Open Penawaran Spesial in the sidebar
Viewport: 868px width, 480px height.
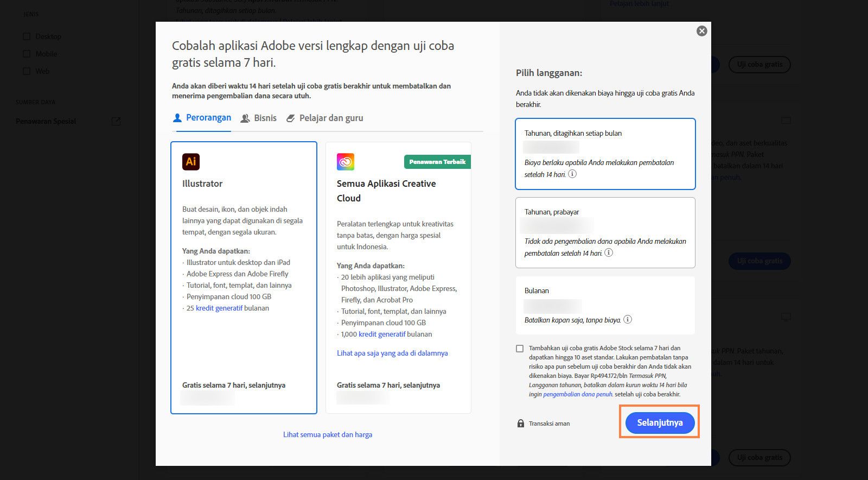pyautogui.click(x=46, y=121)
